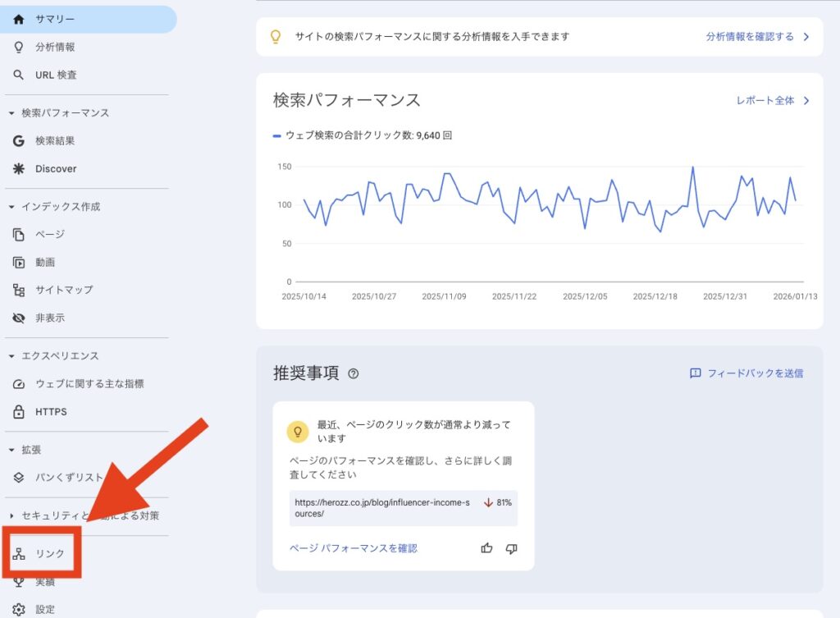Image resolution: width=840 pixels, height=618 pixels.
Task: Switch to the 実績 section
Action: [19, 581]
